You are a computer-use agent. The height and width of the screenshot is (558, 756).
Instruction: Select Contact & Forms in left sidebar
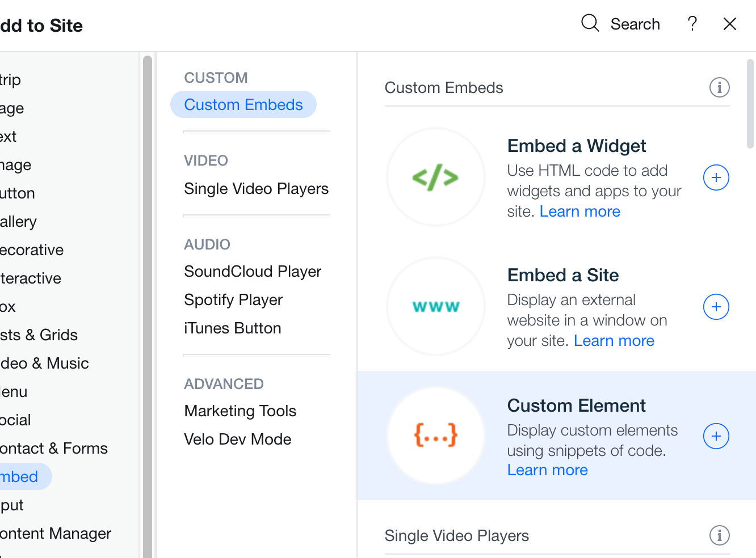coord(54,449)
